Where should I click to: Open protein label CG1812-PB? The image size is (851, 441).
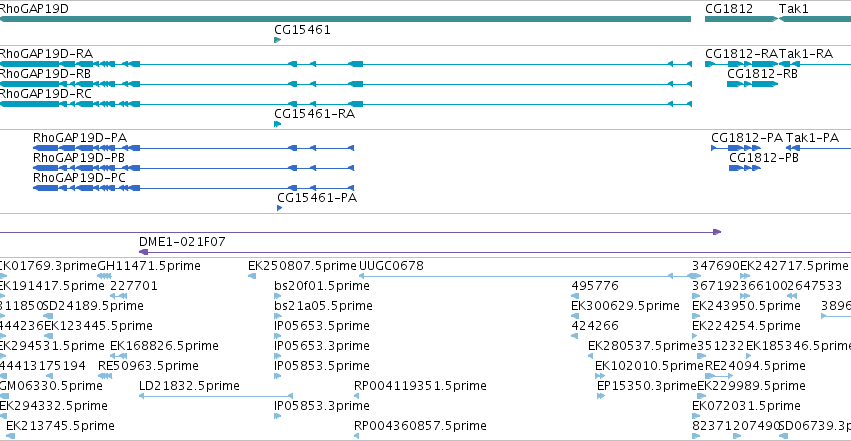764,157
